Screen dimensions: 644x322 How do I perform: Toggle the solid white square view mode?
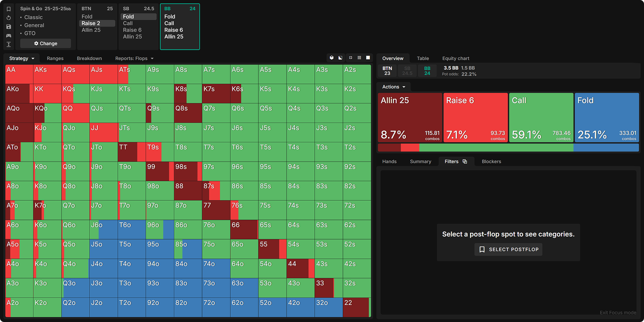pos(368,58)
